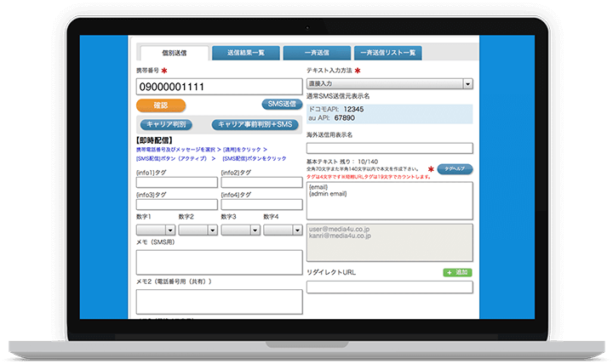The height and width of the screenshot is (364, 613).
Task: Click the メモ2 (電話番号用) text area
Action: (x=220, y=302)
